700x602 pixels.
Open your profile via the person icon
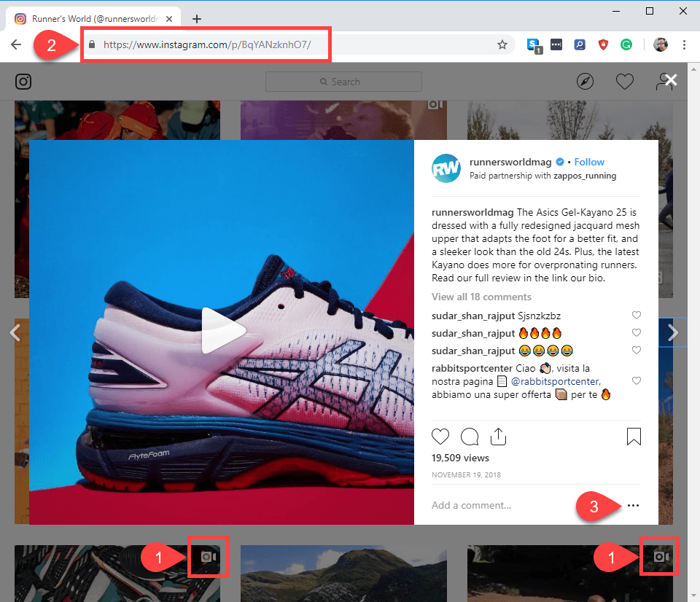coord(664,82)
